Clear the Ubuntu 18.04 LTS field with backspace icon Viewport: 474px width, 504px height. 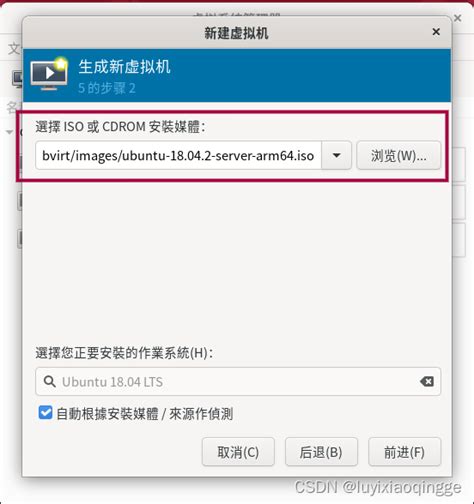tap(427, 381)
